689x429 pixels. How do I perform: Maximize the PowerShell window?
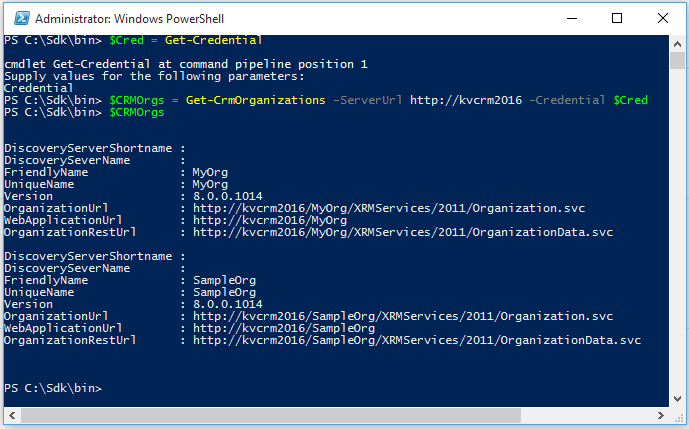point(616,18)
